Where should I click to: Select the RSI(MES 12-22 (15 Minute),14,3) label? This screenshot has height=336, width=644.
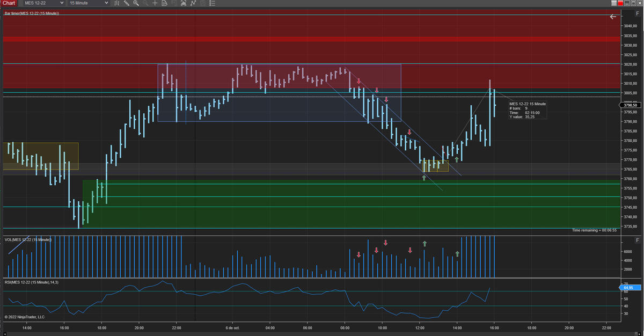pos(31,282)
